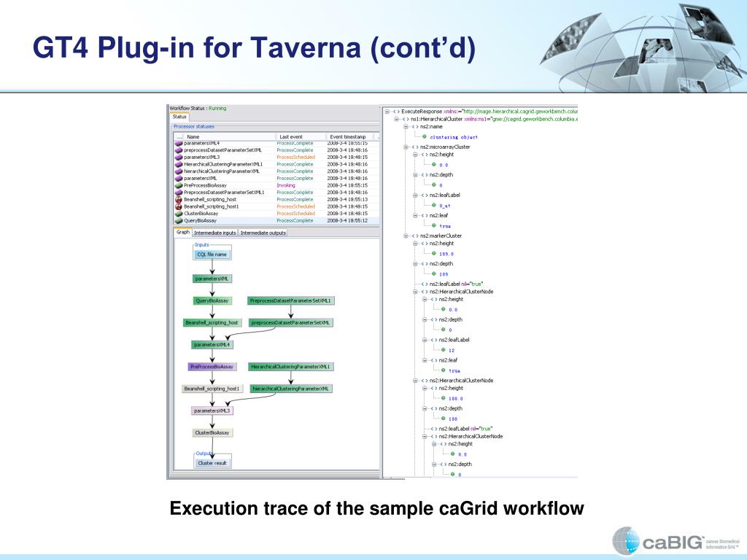The height and width of the screenshot is (560, 747).
Task: Select the QueryBioAssay node in the graph
Action: (x=212, y=300)
